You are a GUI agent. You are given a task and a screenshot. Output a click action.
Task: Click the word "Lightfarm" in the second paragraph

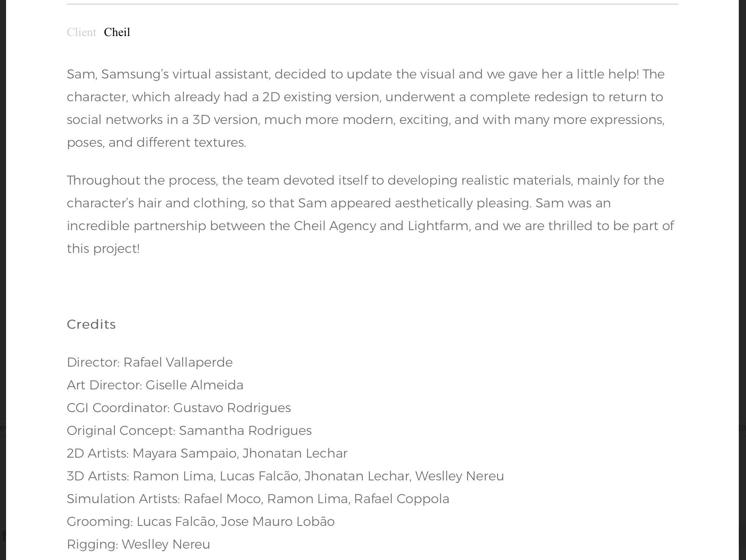click(x=439, y=226)
